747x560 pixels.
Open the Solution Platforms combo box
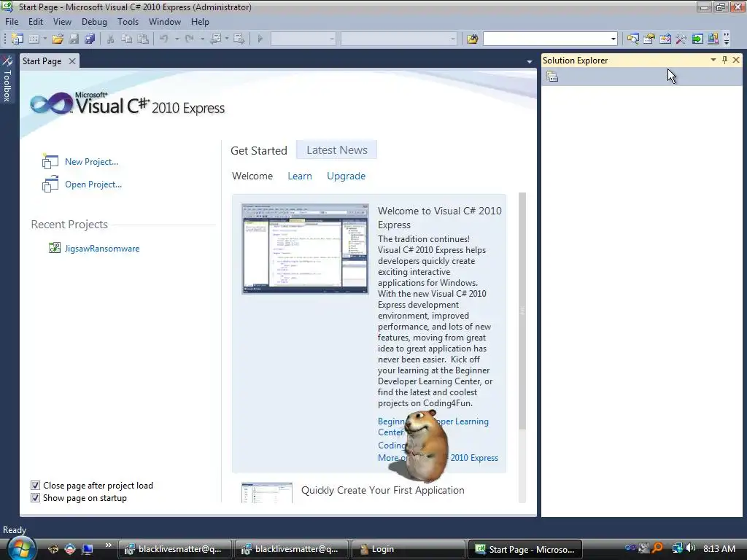399,39
